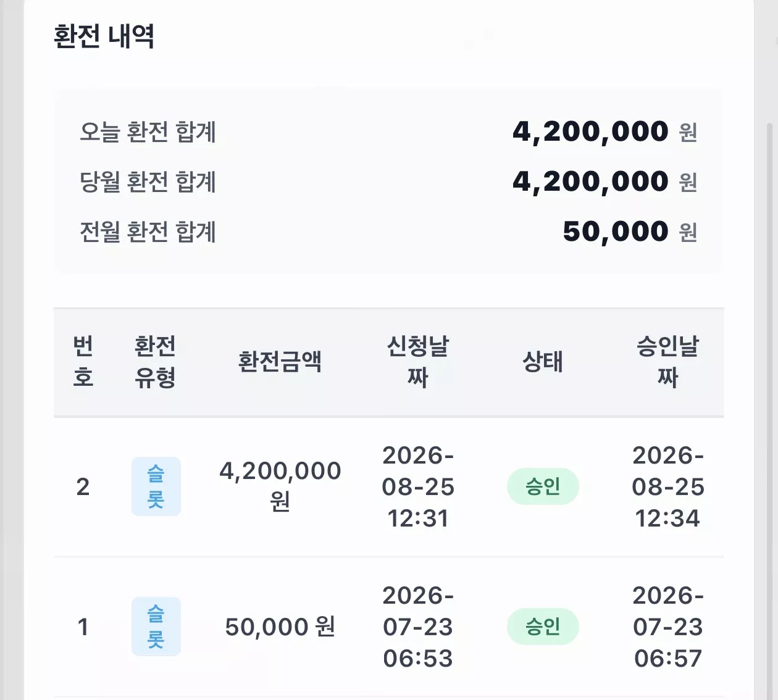This screenshot has height=700, width=778.
Task: Click the 상태 column header
Action: click(543, 362)
